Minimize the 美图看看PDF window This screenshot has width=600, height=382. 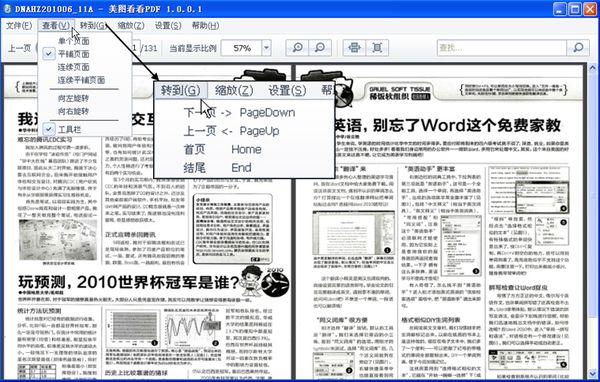(559, 9)
